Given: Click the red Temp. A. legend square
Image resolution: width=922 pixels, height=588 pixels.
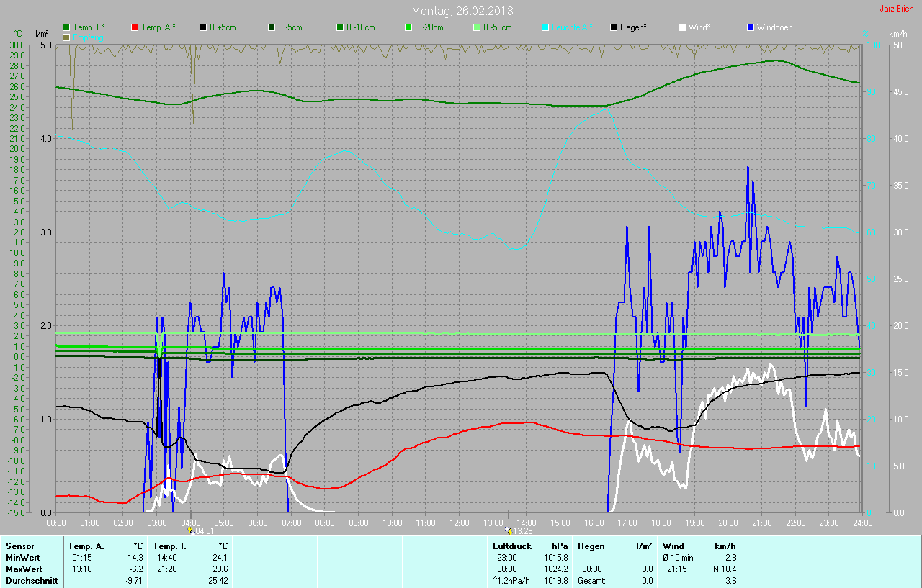Looking at the screenshot, I should click(x=135, y=27).
